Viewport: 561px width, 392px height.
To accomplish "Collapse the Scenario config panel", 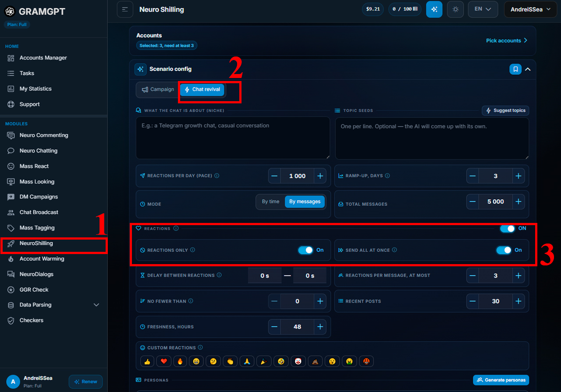I will pyautogui.click(x=528, y=69).
